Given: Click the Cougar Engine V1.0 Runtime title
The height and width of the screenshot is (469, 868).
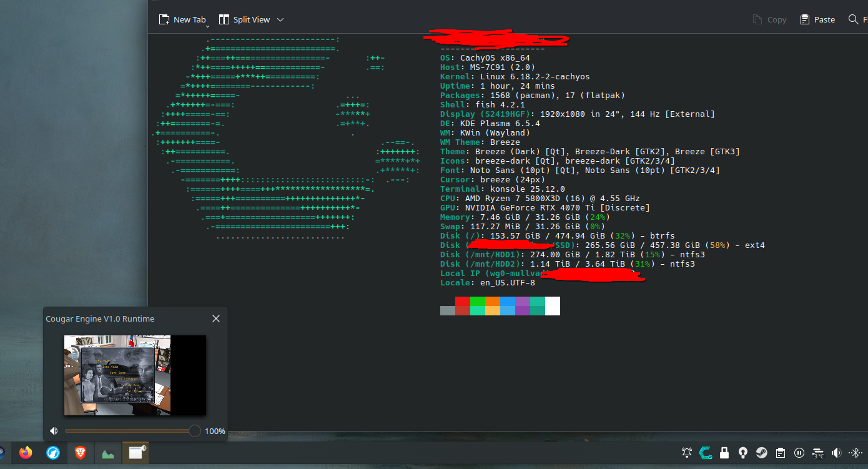Looking at the screenshot, I should (x=100, y=318).
